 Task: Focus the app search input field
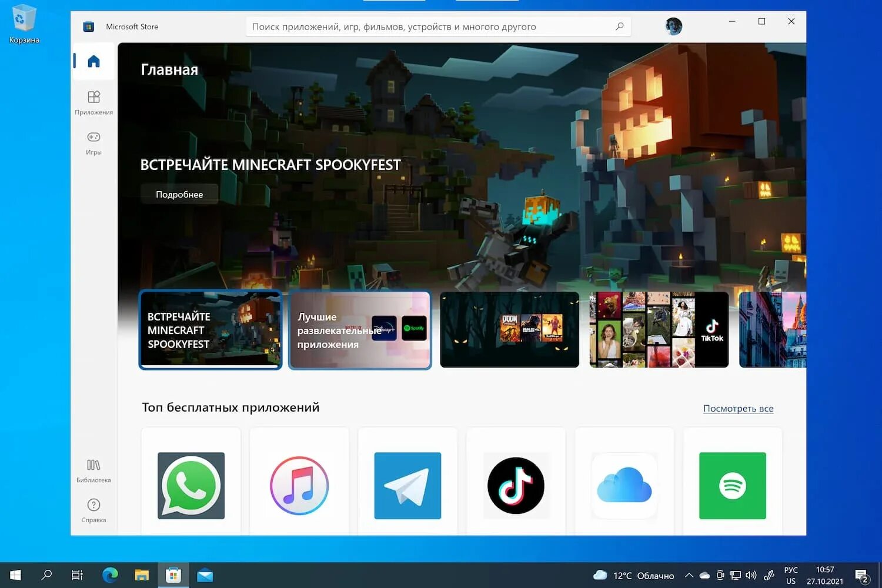(438, 26)
